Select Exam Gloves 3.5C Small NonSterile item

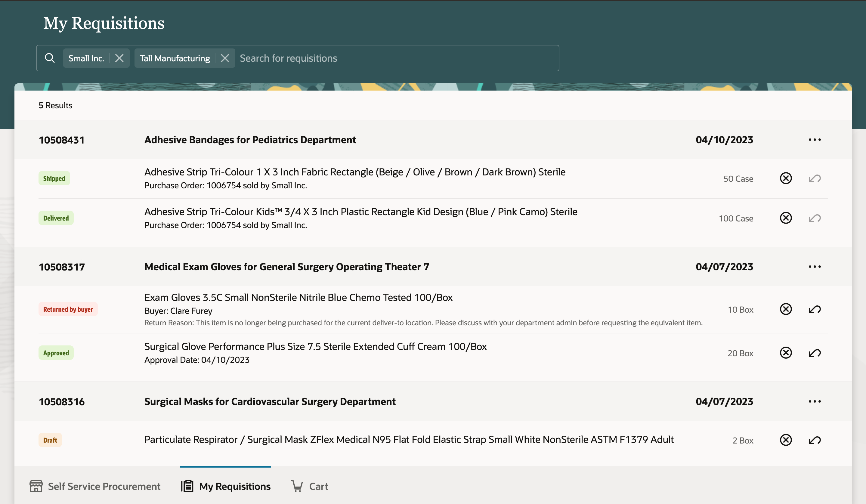click(298, 297)
